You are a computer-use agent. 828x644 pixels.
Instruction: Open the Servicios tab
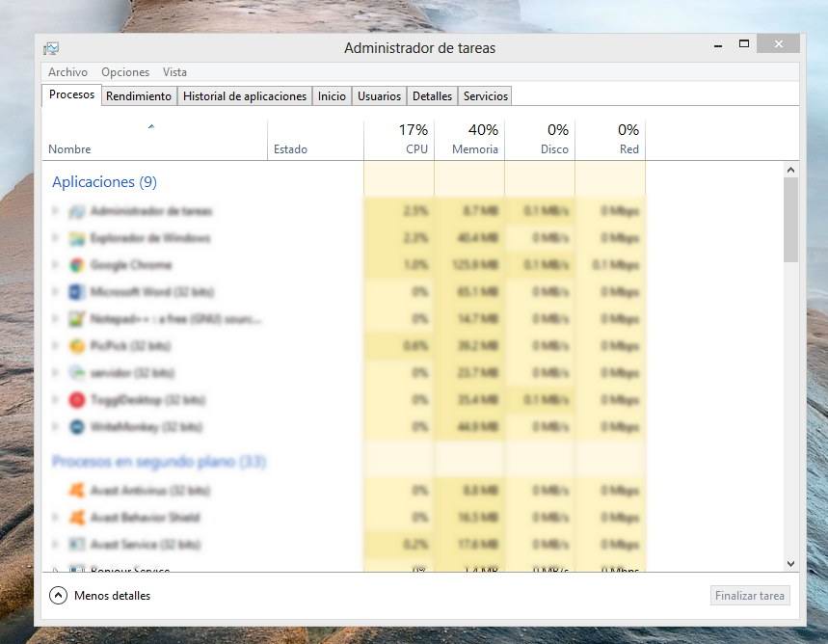click(x=485, y=96)
